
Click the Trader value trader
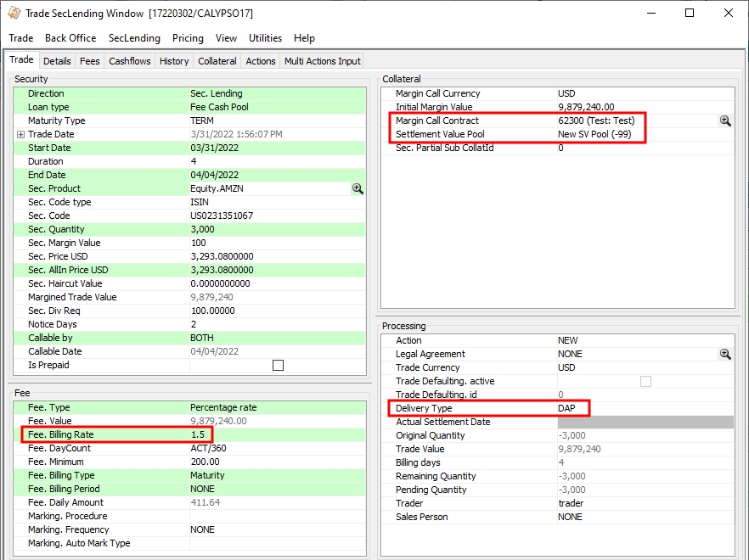(x=571, y=503)
